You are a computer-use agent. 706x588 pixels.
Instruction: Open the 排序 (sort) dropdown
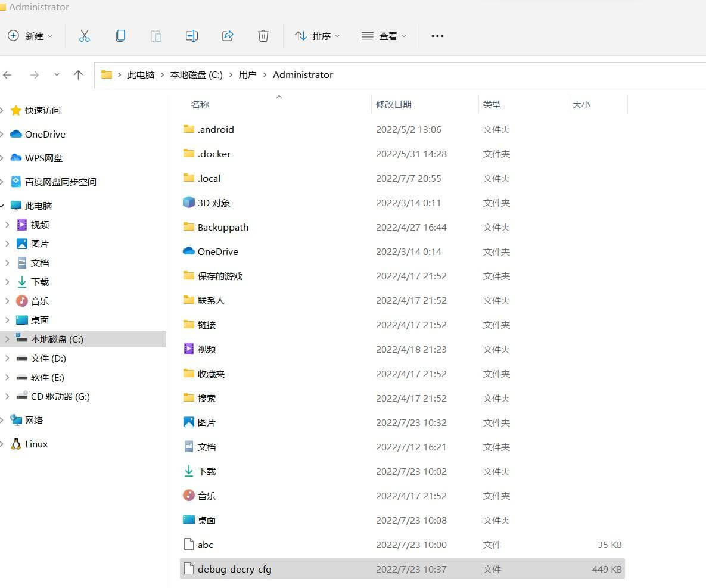(x=317, y=36)
